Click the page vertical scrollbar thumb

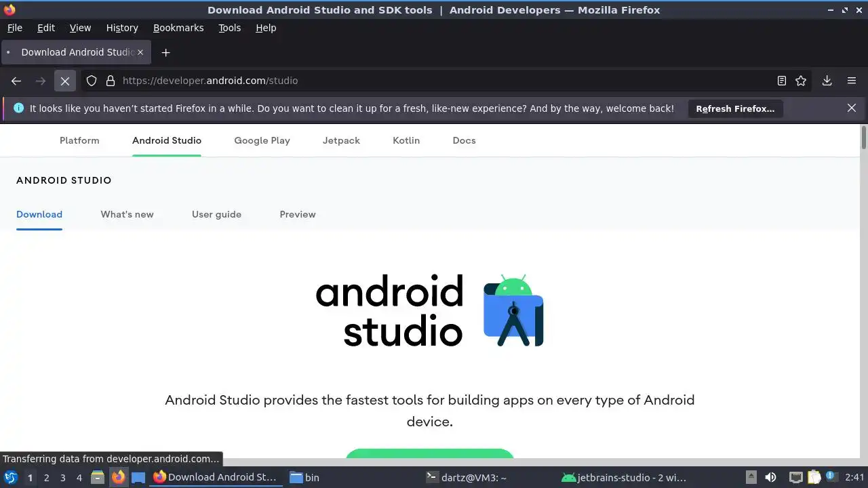pos(863,137)
